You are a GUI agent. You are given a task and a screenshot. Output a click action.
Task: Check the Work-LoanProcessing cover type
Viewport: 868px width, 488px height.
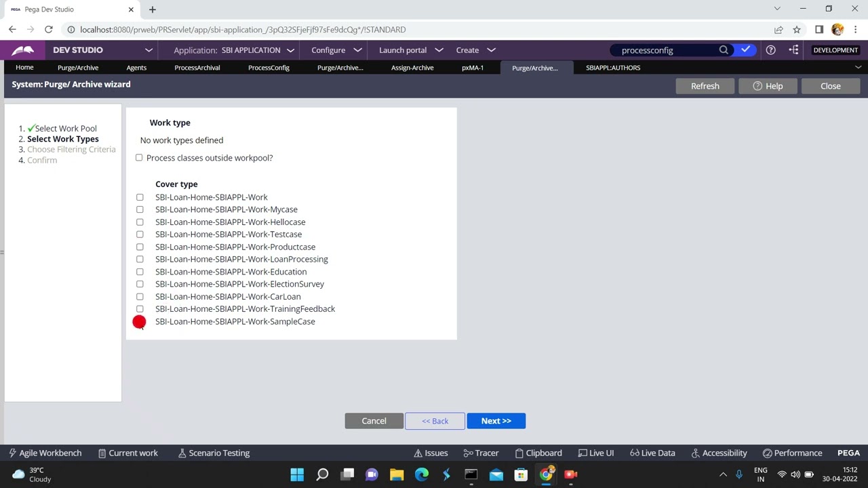coord(140,259)
